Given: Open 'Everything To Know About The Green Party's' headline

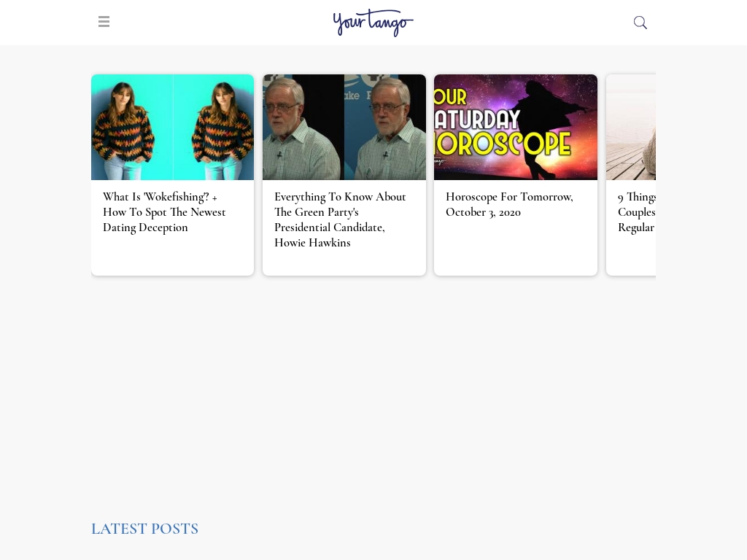Looking at the screenshot, I should tap(340, 219).
